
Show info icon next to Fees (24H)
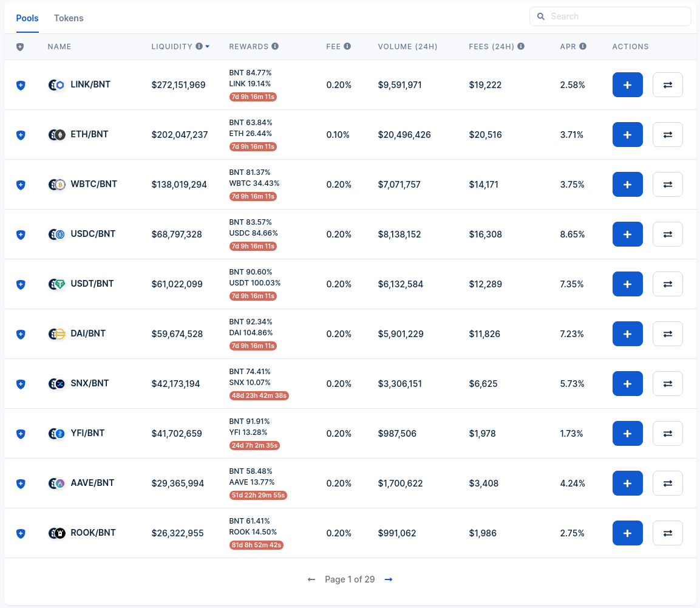[521, 46]
